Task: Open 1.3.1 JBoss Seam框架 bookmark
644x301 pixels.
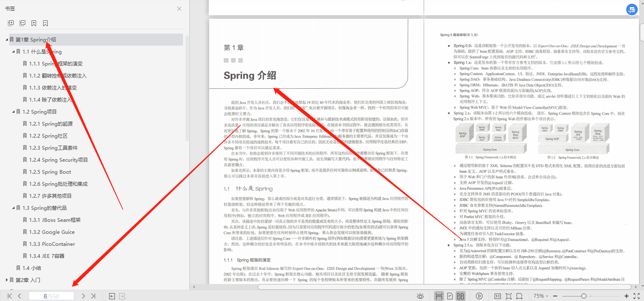Action: pos(55,220)
